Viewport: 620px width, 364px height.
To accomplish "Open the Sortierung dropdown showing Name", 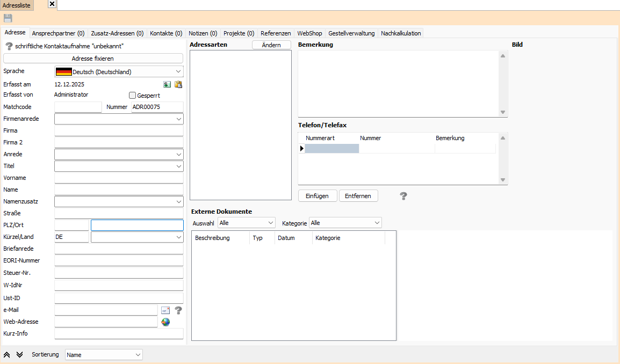I will tap(104, 355).
